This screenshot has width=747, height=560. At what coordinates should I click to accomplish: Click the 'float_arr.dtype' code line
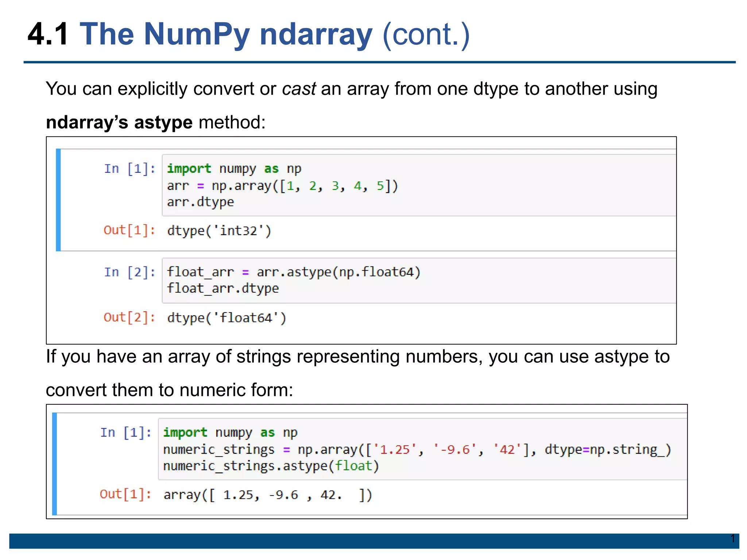click(x=223, y=288)
